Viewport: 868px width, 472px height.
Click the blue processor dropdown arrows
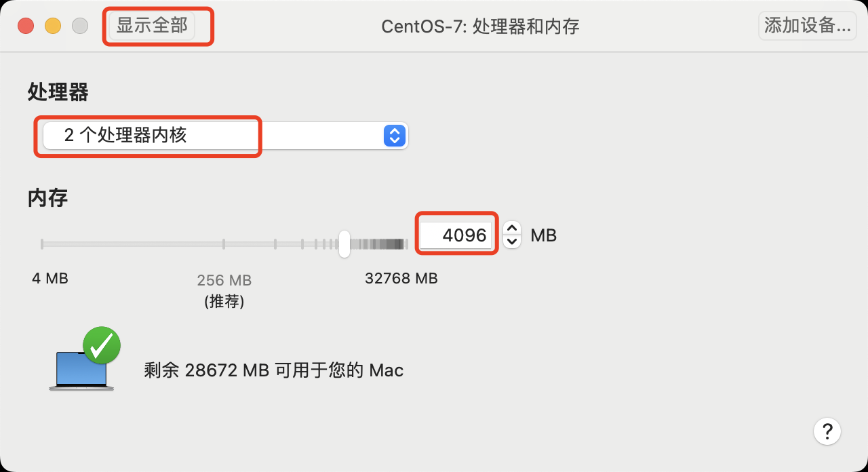[x=394, y=136]
